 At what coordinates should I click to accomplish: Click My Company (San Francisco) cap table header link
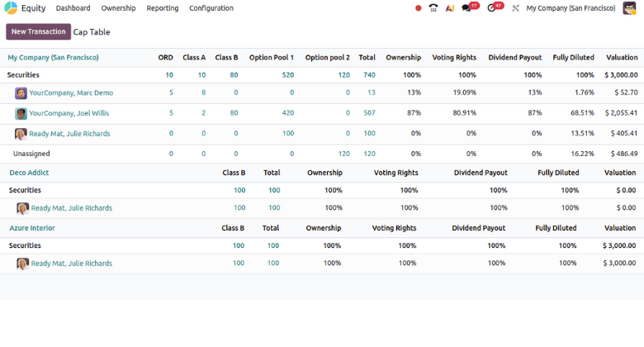click(x=53, y=58)
